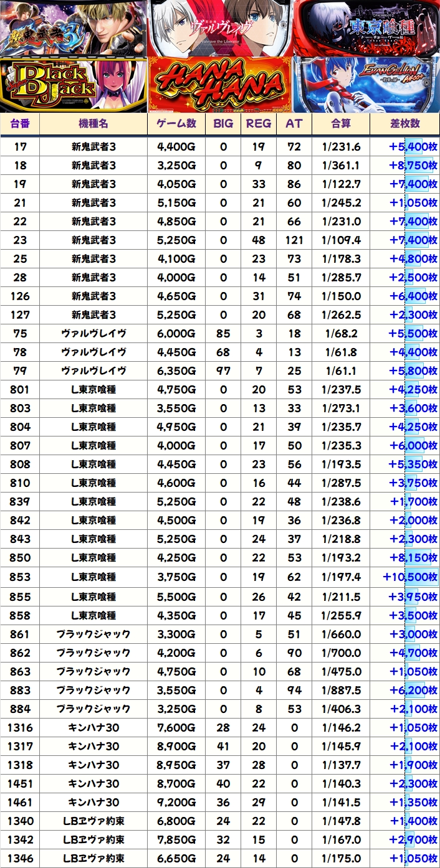Screen dimensions: 440x868
Task: Click the +8,750枚 bar for machine 18
Action: pos(413,166)
